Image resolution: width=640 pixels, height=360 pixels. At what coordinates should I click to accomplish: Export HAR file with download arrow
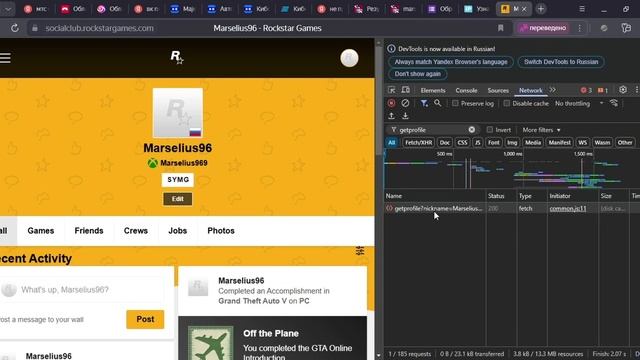[405, 116]
